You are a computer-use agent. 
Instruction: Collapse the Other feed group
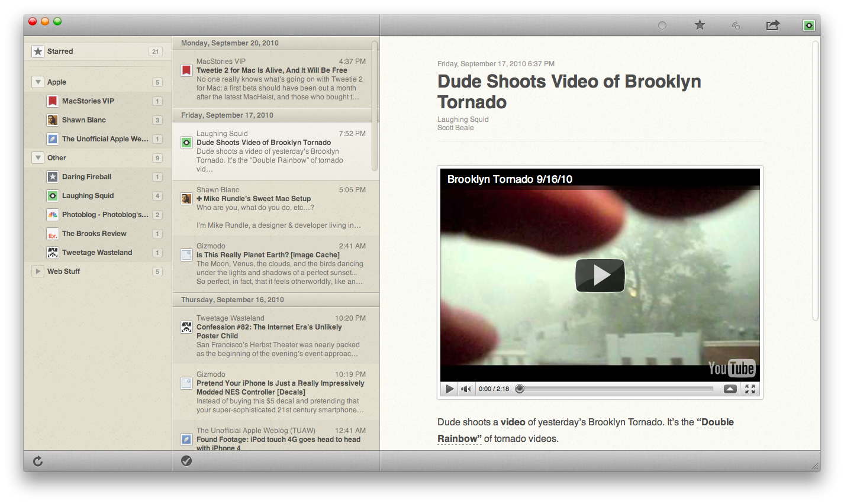pos(37,157)
